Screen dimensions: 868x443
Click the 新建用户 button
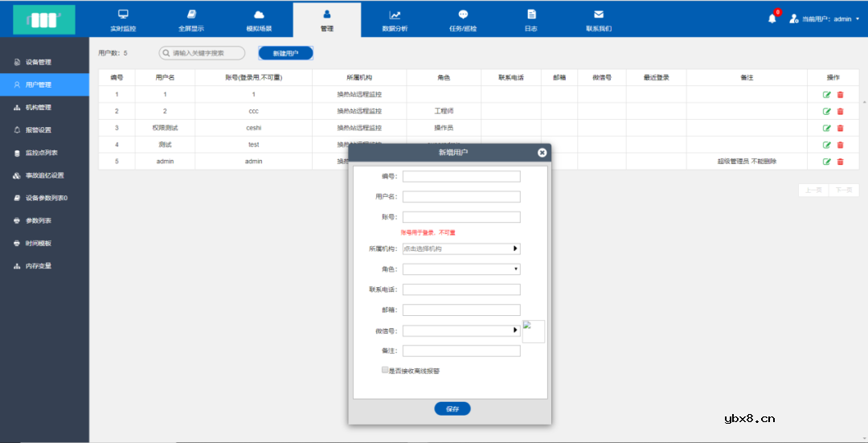pos(285,53)
